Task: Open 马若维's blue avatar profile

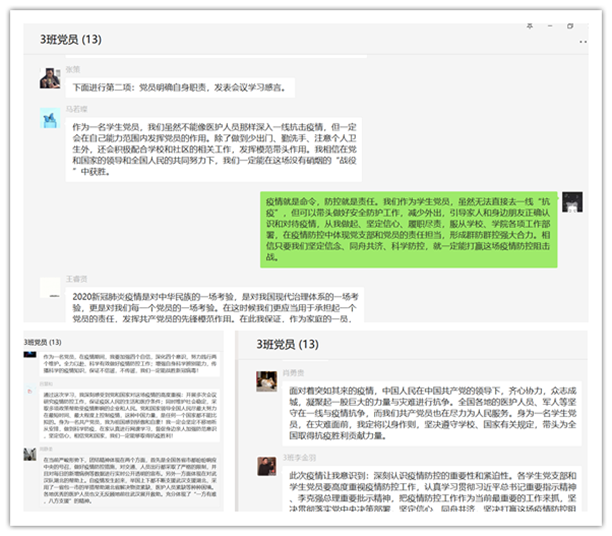Action: pyautogui.click(x=49, y=119)
